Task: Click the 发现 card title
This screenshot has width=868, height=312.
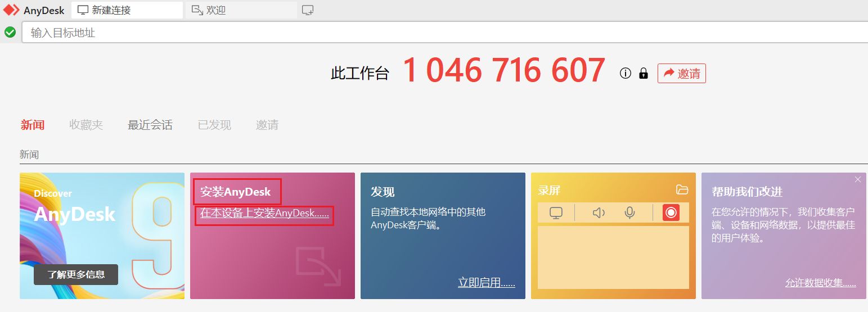Action: [x=383, y=192]
